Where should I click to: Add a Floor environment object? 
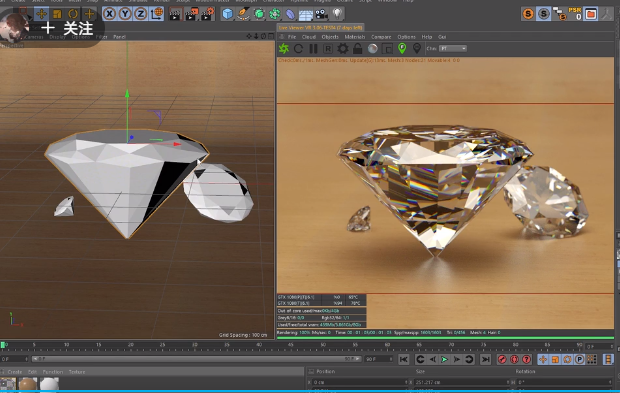306,14
